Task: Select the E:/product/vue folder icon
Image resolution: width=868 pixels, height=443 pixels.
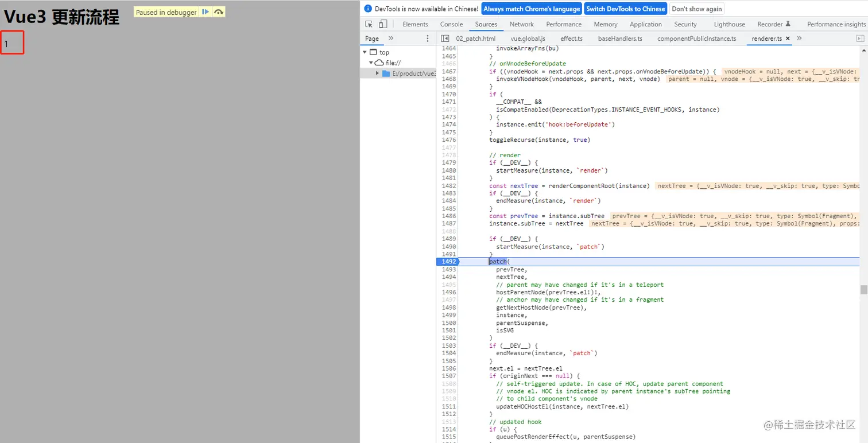Action: click(x=386, y=73)
